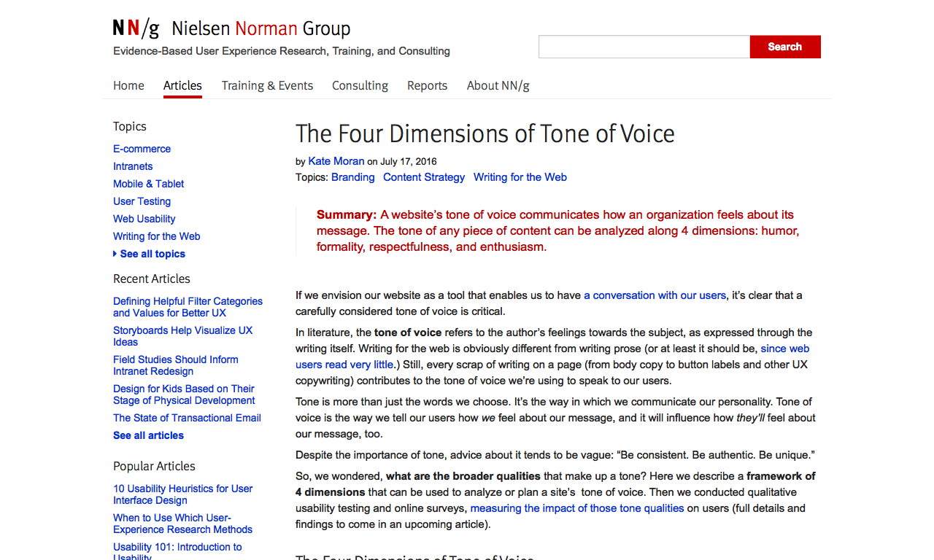Open the Mobile & Tablet topic
The height and width of the screenshot is (560, 934).
[x=148, y=184]
